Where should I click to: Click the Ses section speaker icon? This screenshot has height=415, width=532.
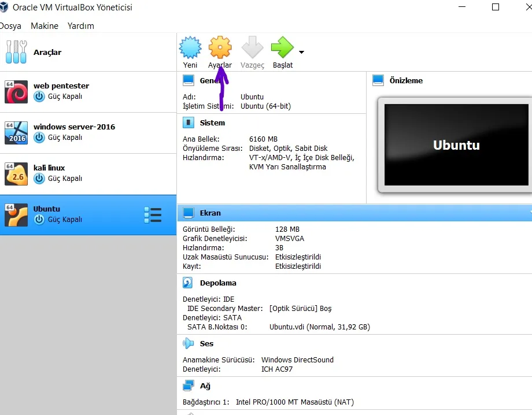(x=188, y=343)
